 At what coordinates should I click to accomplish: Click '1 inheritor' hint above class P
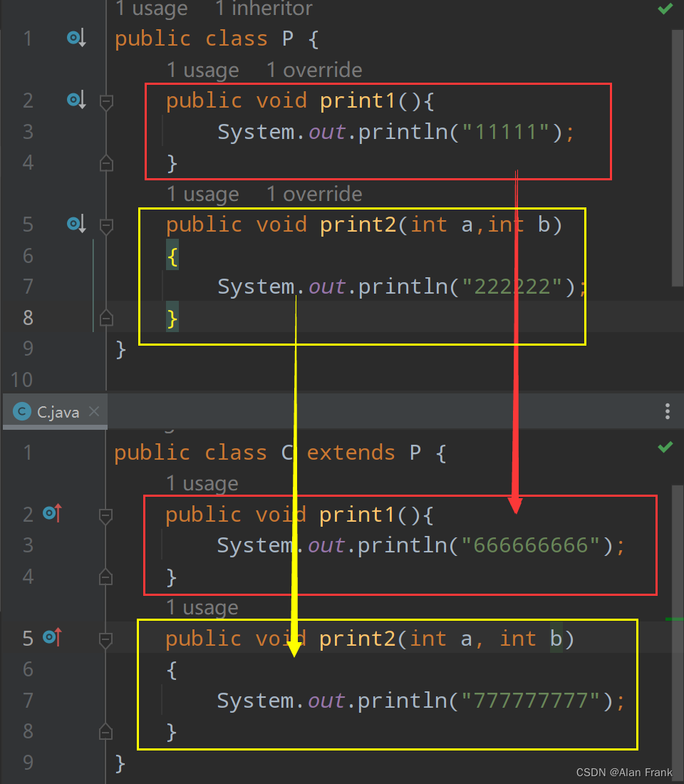[264, 9]
